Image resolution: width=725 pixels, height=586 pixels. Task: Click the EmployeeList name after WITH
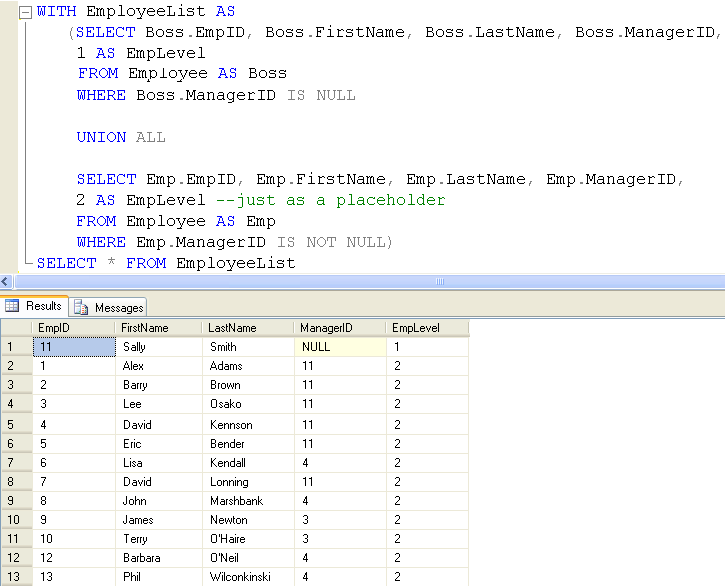tap(146, 11)
